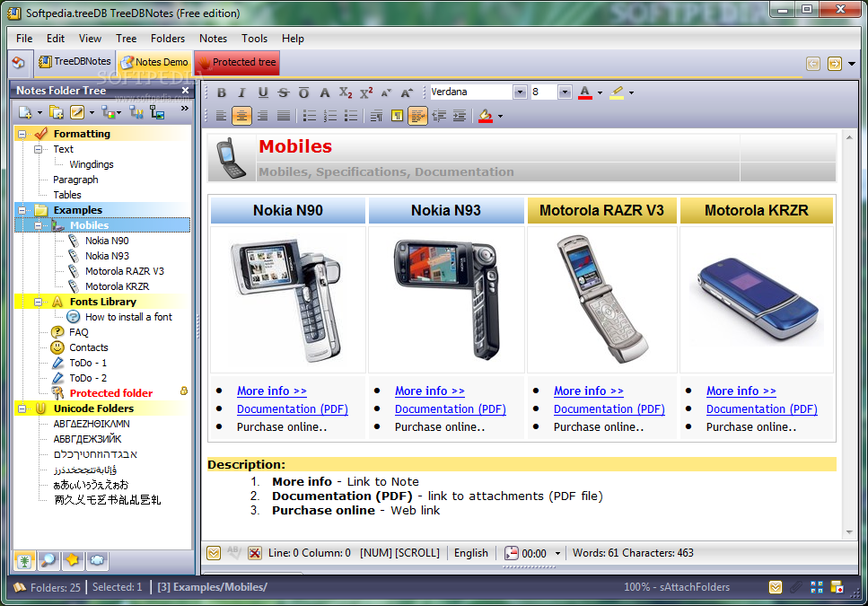Click the search magnifier icon at panel bottom

point(48,560)
